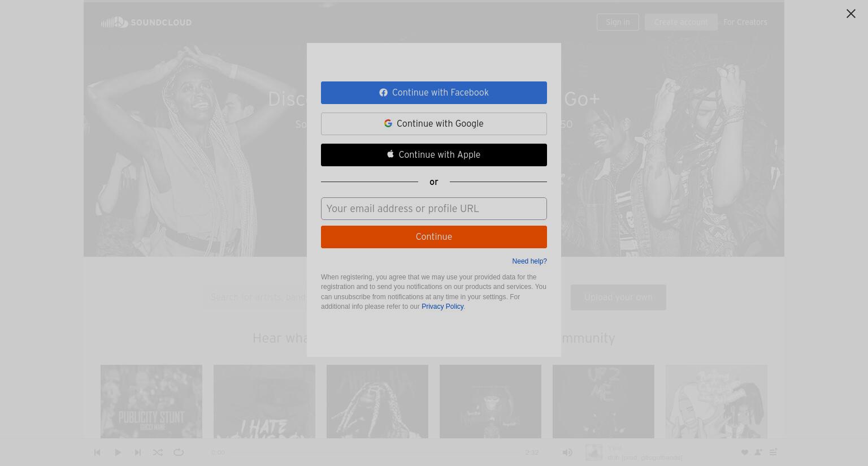The image size is (868, 466).
Task: Click the Upload your own button
Action: coord(618,297)
